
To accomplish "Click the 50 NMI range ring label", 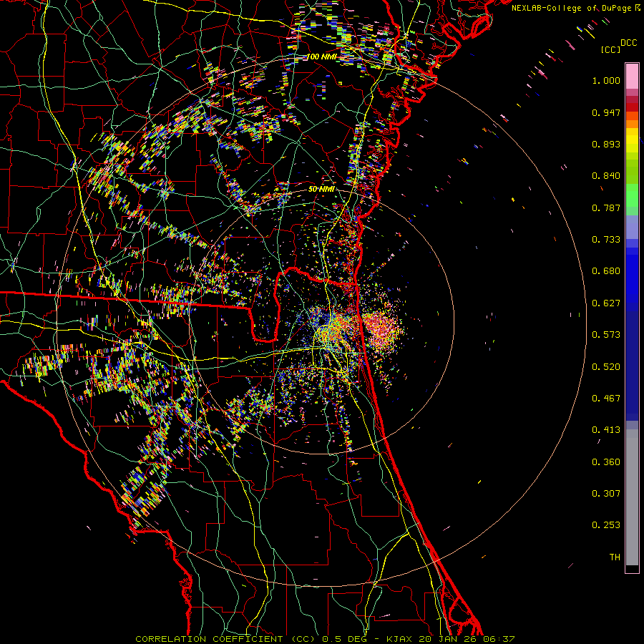I will click(321, 190).
